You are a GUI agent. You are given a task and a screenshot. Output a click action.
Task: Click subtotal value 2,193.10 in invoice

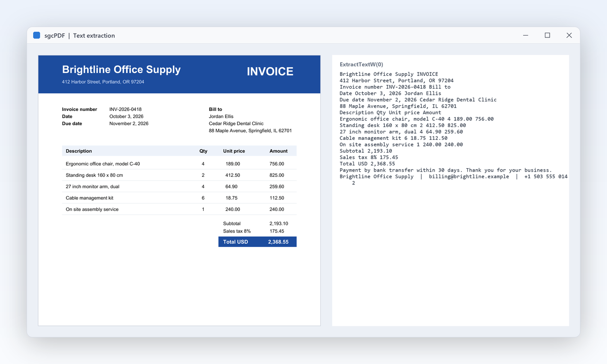pos(279,224)
